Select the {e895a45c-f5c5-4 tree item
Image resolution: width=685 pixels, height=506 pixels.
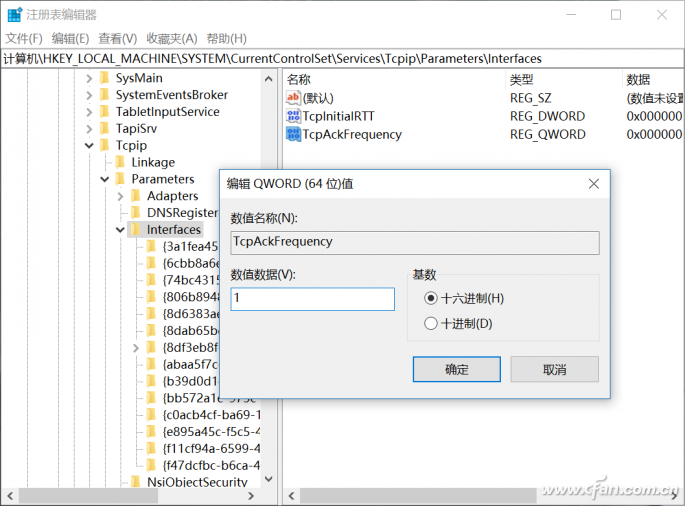click(x=211, y=432)
